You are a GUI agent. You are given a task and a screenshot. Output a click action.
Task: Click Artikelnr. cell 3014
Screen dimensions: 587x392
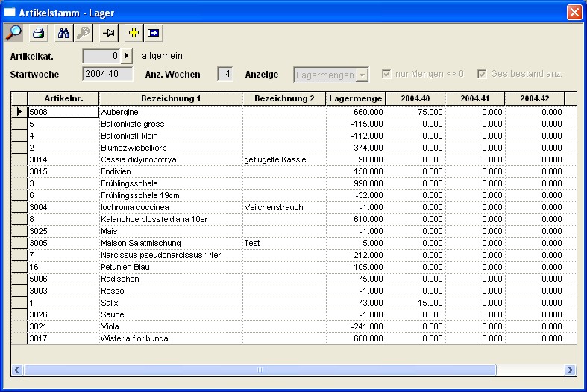[63, 159]
